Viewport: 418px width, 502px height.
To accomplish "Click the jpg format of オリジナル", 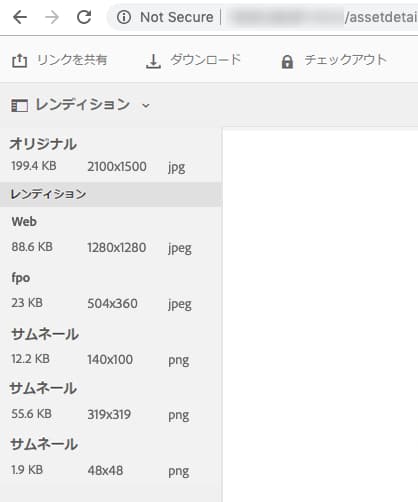I will tap(176, 167).
